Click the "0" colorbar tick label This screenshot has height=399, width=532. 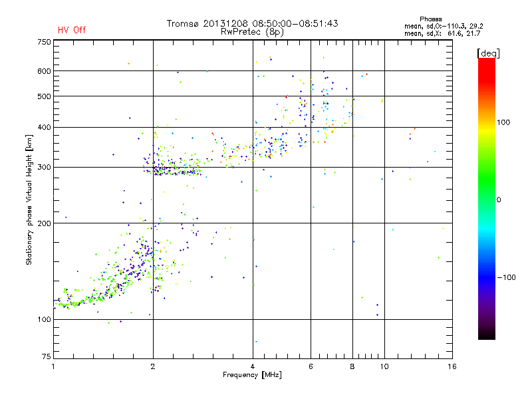(x=498, y=199)
